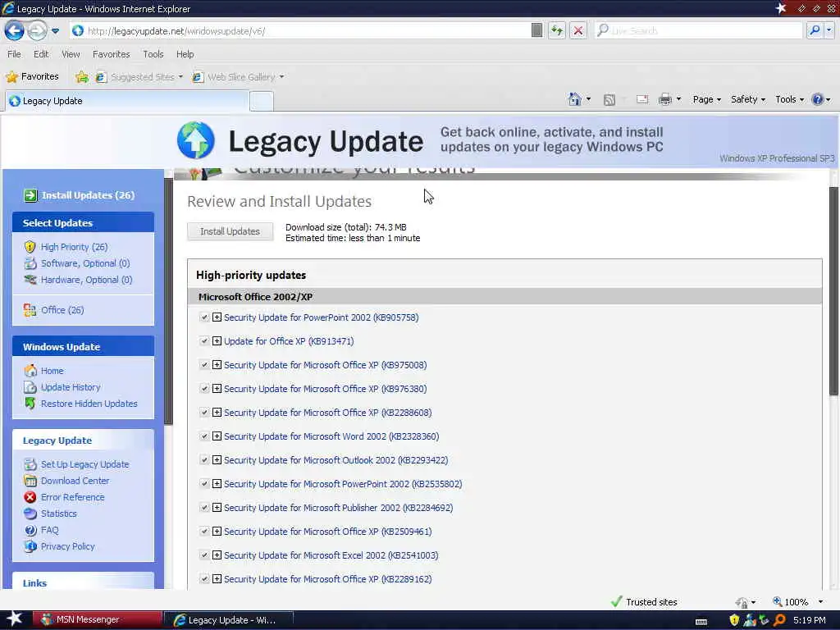Open the Safety dropdown menu
The height and width of the screenshot is (630, 840).
pos(748,99)
